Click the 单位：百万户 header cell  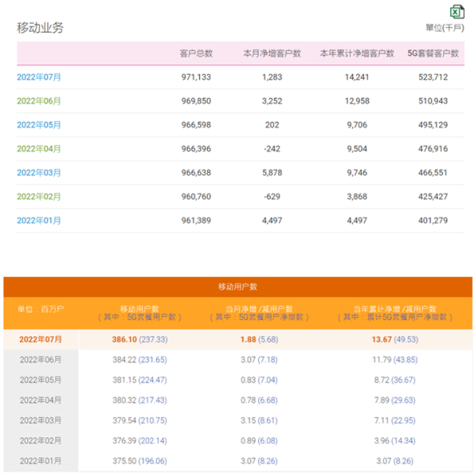(x=40, y=309)
